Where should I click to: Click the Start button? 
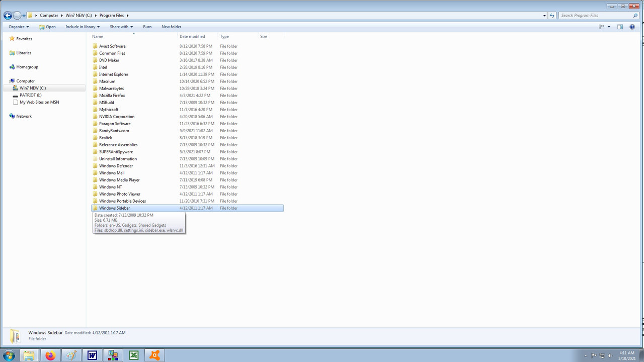[9, 355]
